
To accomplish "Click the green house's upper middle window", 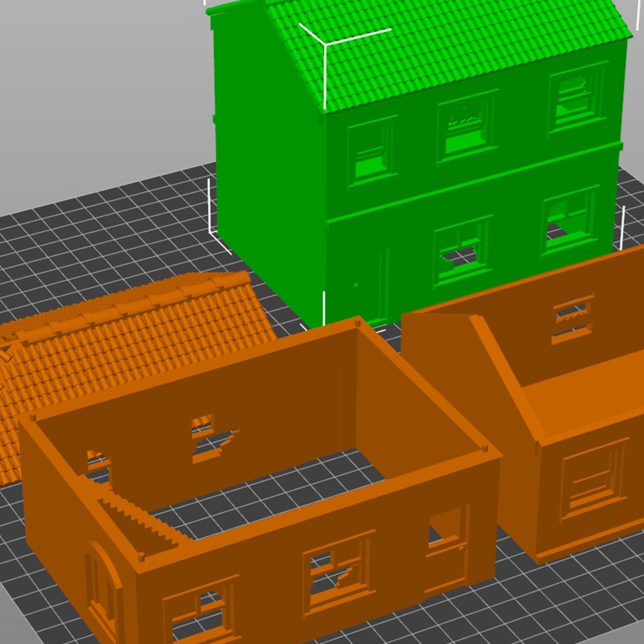I will point(467,128).
